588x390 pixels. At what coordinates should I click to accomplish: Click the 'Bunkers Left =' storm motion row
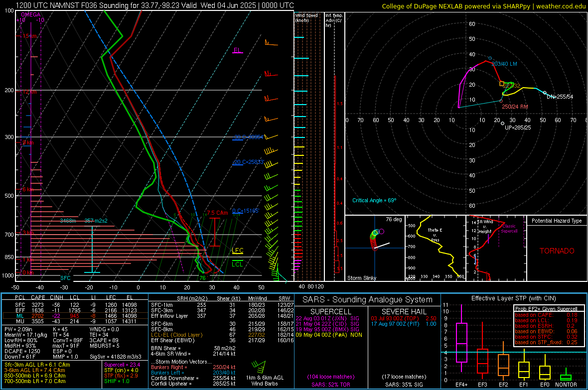(x=193, y=373)
